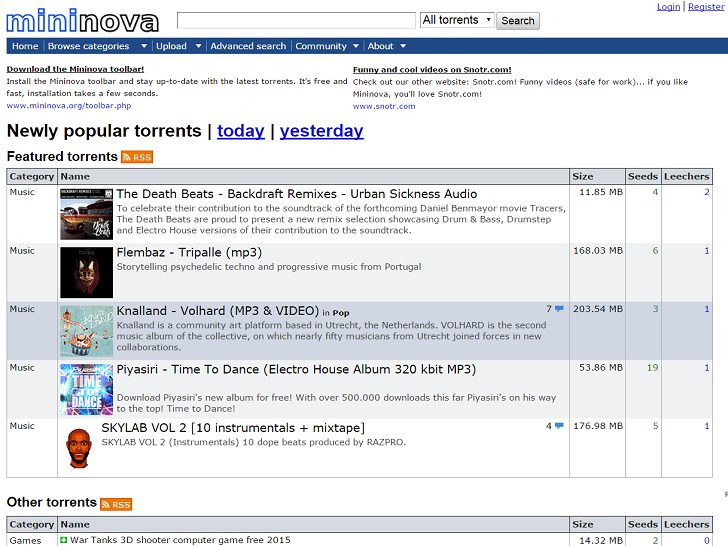Click the 14.32 MB size cell
Viewport: 728px width, 546px height.
pos(601,540)
